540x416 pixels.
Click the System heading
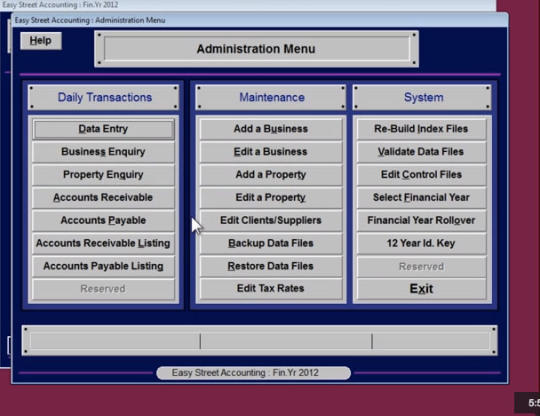click(x=423, y=97)
